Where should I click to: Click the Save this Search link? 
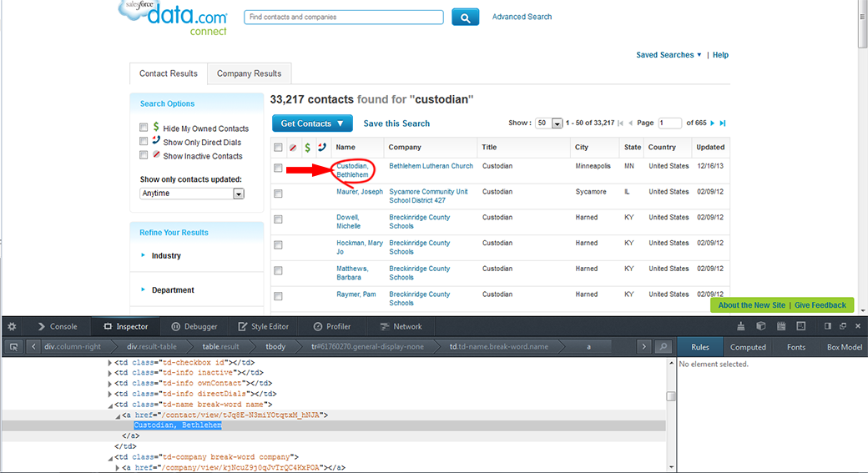pos(396,123)
